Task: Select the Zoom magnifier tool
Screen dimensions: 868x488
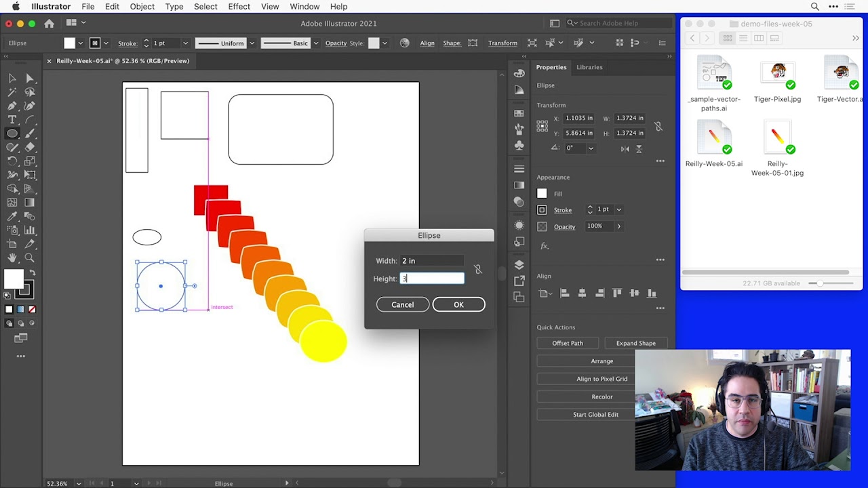Action: click(x=30, y=258)
